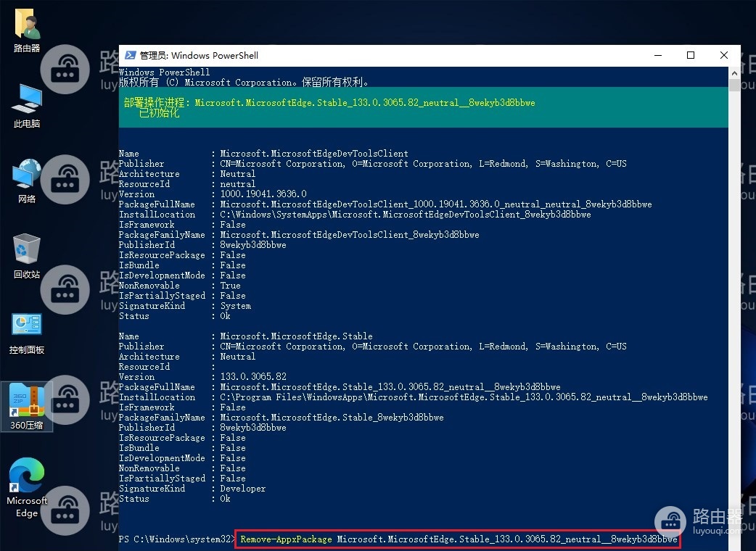Click the 版权所有 Microsoft Corporation copyright line
This screenshot has height=551, width=756.
coord(244,83)
